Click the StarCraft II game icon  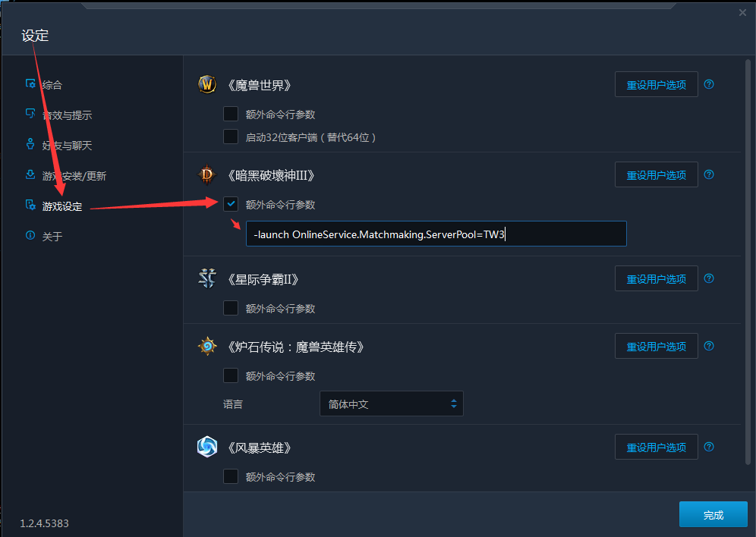(x=207, y=278)
